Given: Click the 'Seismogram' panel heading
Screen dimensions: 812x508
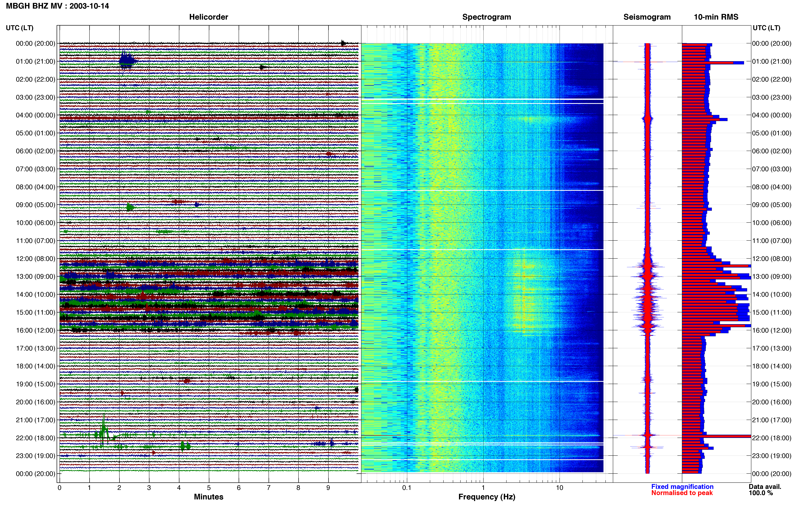Looking at the screenshot, I should [647, 17].
